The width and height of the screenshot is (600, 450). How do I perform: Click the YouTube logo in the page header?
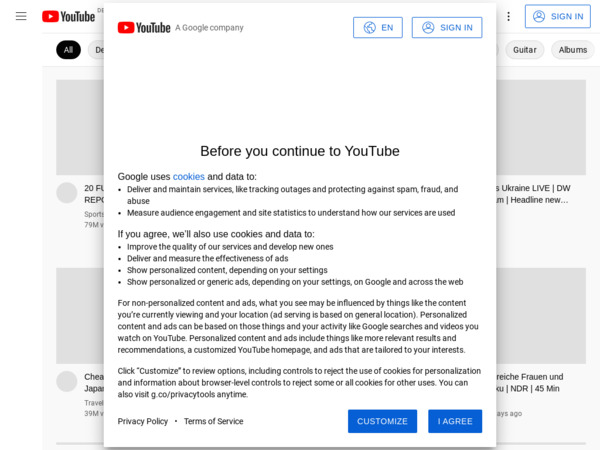[x=68, y=16]
